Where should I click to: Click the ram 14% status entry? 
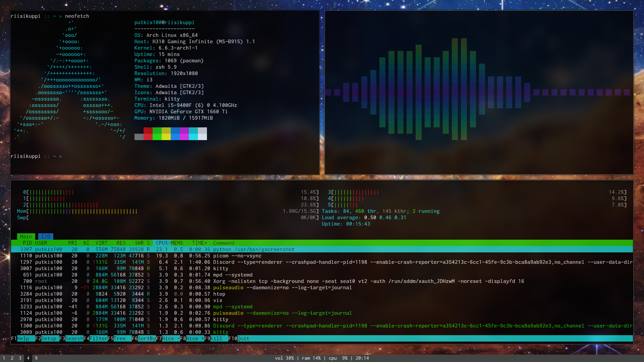[x=311, y=358]
